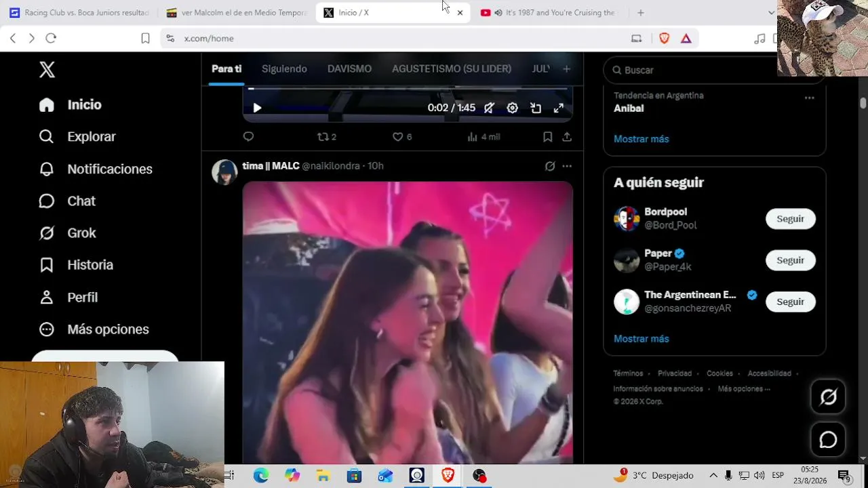
Task: Expand Más opciones in the sidebar
Action: [94, 329]
